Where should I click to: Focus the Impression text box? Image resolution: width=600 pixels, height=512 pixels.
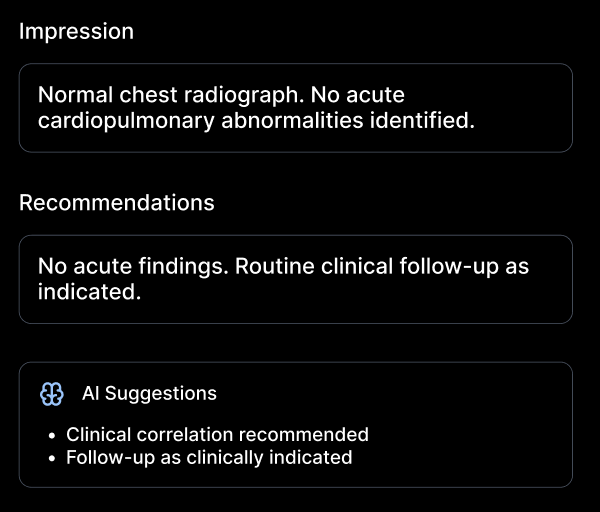[296, 108]
